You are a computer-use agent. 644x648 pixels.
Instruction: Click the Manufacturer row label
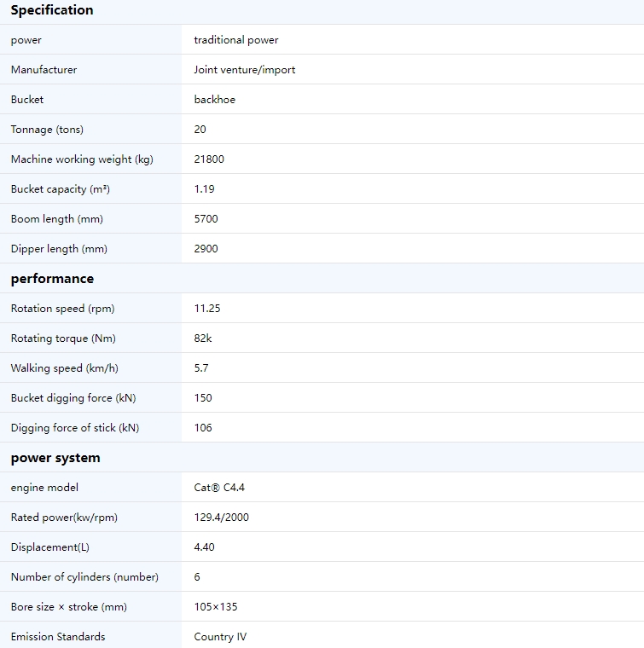click(44, 70)
